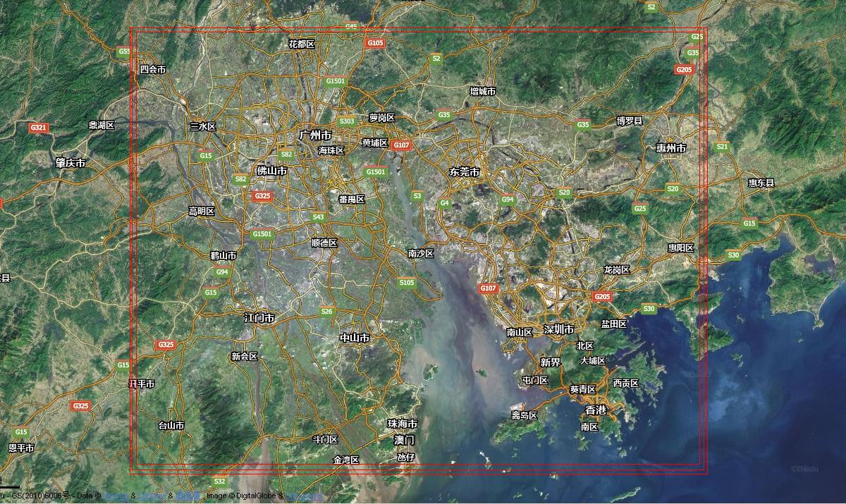
Task: Select the 澳门 map label
Action: 404,440
